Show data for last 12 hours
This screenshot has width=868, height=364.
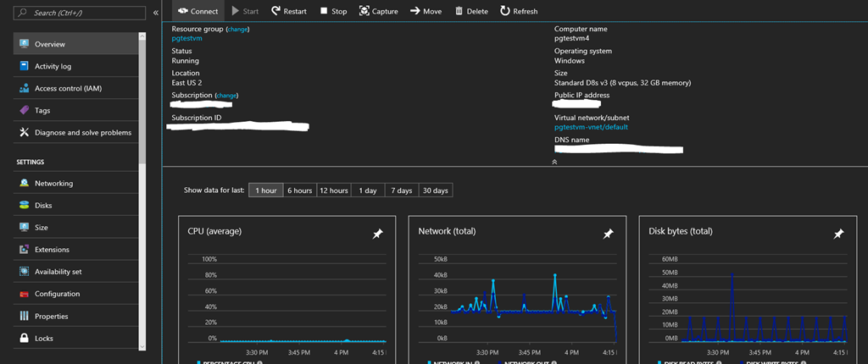(x=334, y=190)
